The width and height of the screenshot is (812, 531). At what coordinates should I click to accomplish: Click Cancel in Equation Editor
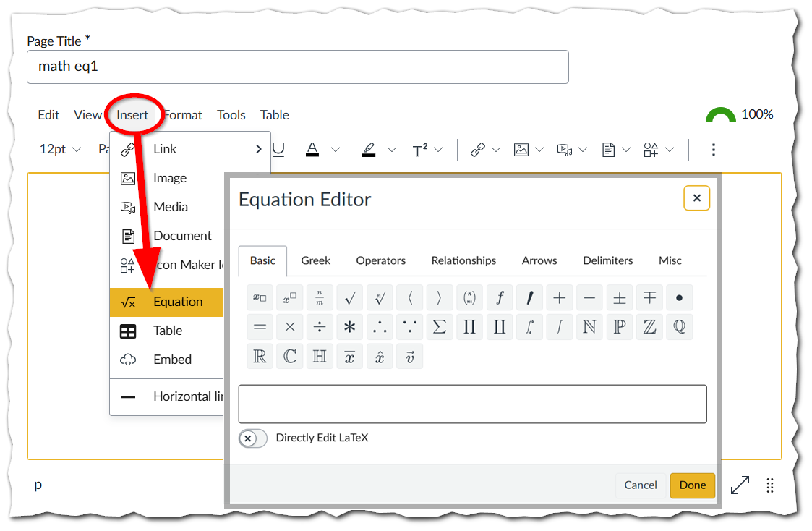(x=641, y=485)
